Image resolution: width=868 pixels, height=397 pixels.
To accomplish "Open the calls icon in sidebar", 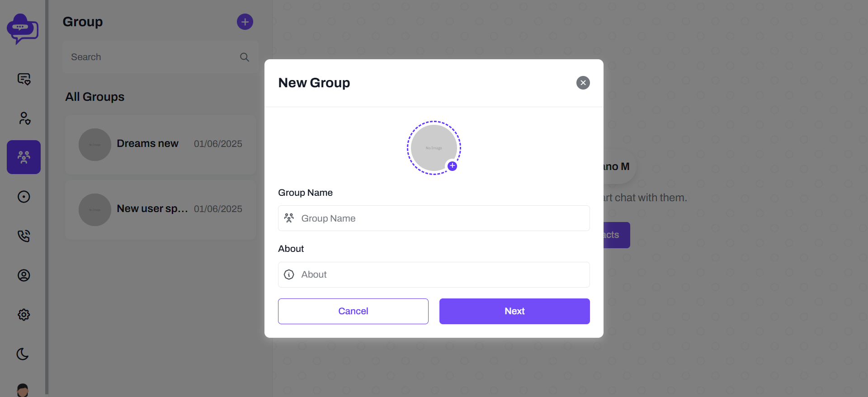I will tap(24, 236).
